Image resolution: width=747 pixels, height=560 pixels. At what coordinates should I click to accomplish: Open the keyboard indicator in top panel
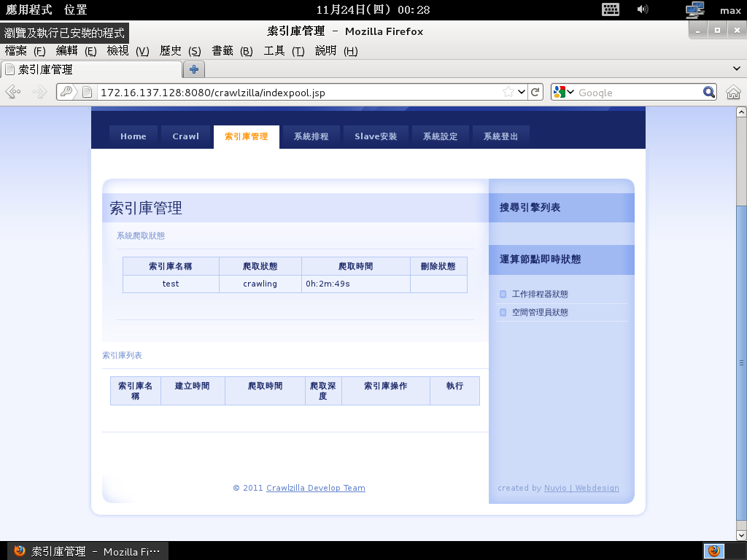pos(611,9)
